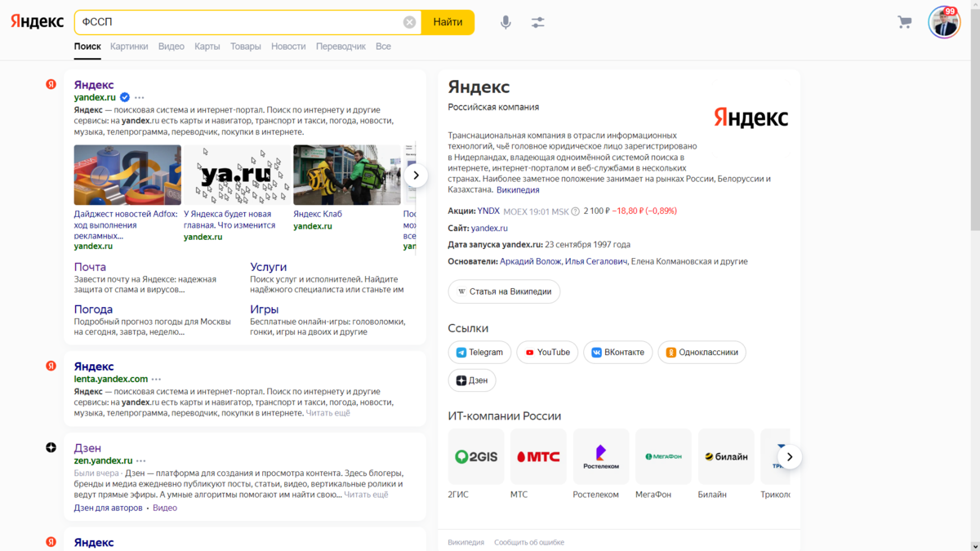Open the Adfox news digest thumbnail
This screenshot has width=980, height=551.
pos(127,175)
